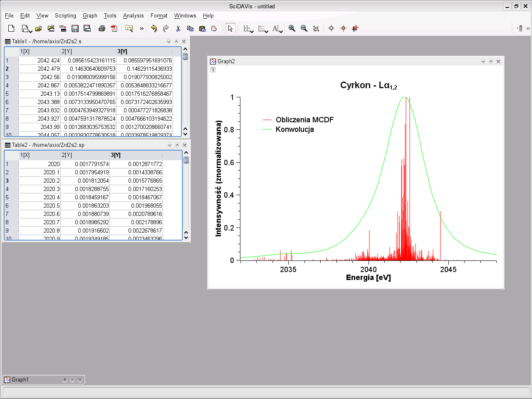Viewport: 532px width, 399px height.
Task: Select the zoom out tool
Action: (304, 28)
